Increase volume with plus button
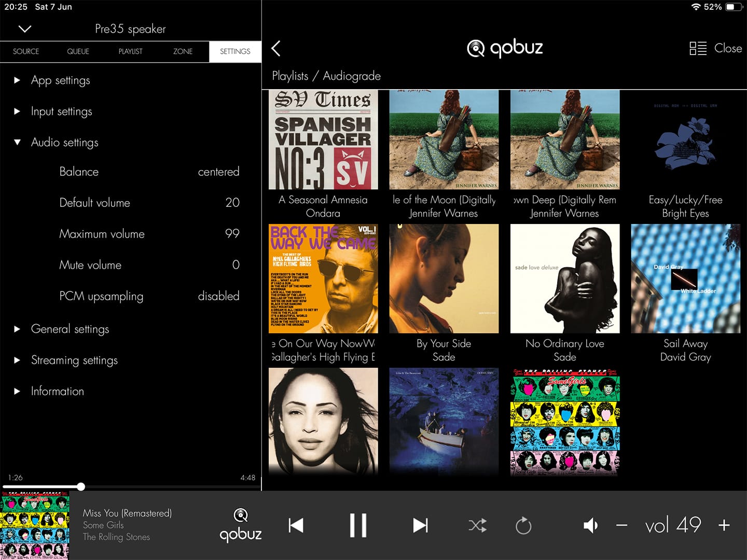The width and height of the screenshot is (747, 560). click(x=724, y=525)
